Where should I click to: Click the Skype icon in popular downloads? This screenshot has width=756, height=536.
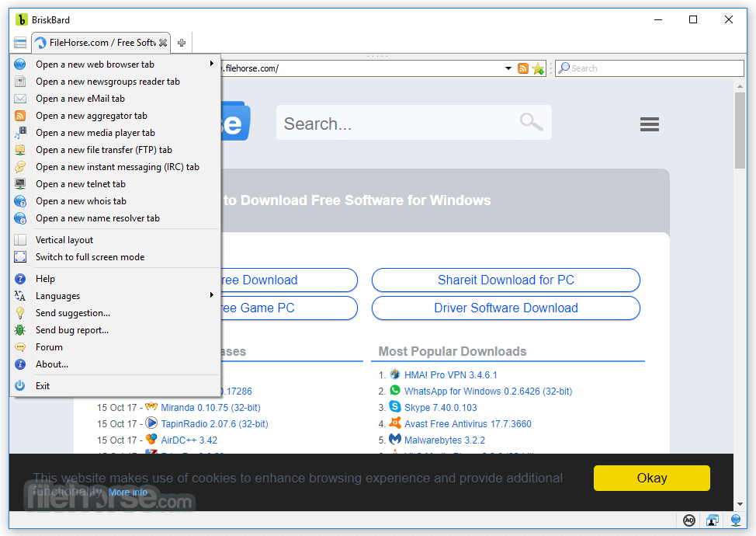pos(395,407)
